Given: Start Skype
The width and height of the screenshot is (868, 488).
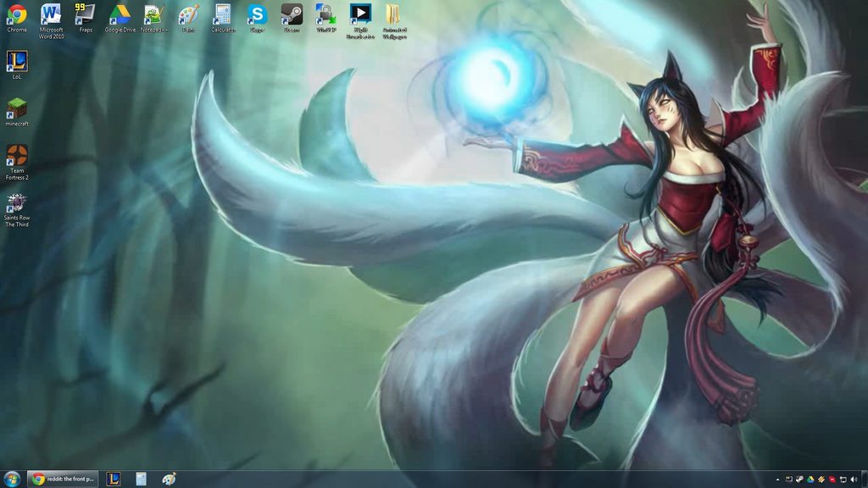Looking at the screenshot, I should [x=256, y=15].
